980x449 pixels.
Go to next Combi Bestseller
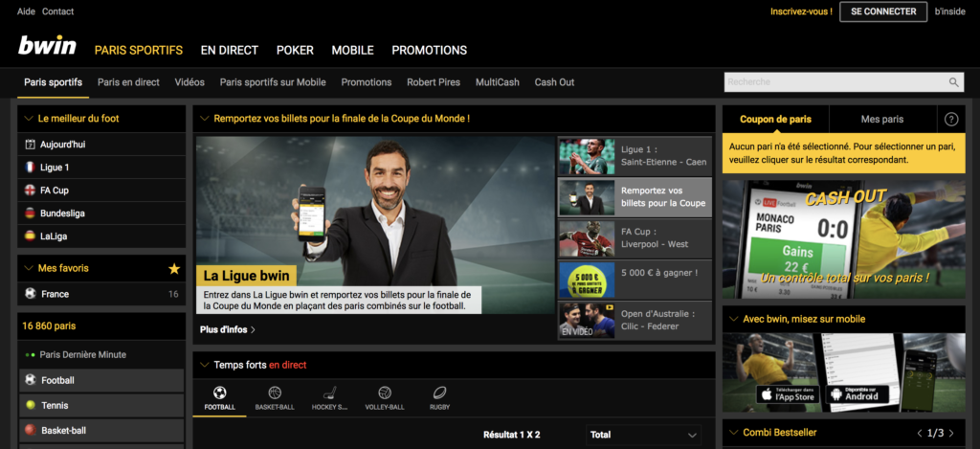point(951,433)
